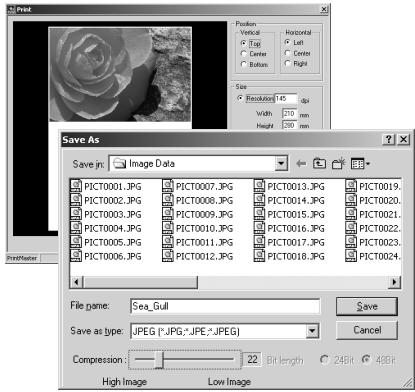Click the file list right scroll arrow
The width and height of the screenshot is (415, 392).
point(395,282)
